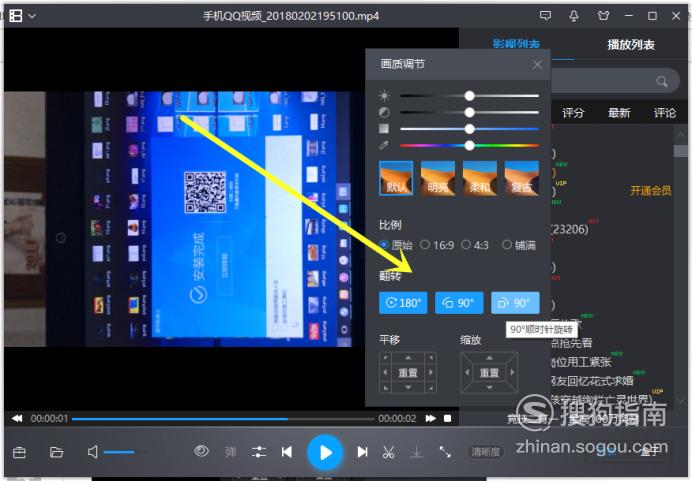Adjust the brightness slider handle
Image resolution: width=692 pixels, height=481 pixels.
[470, 95]
